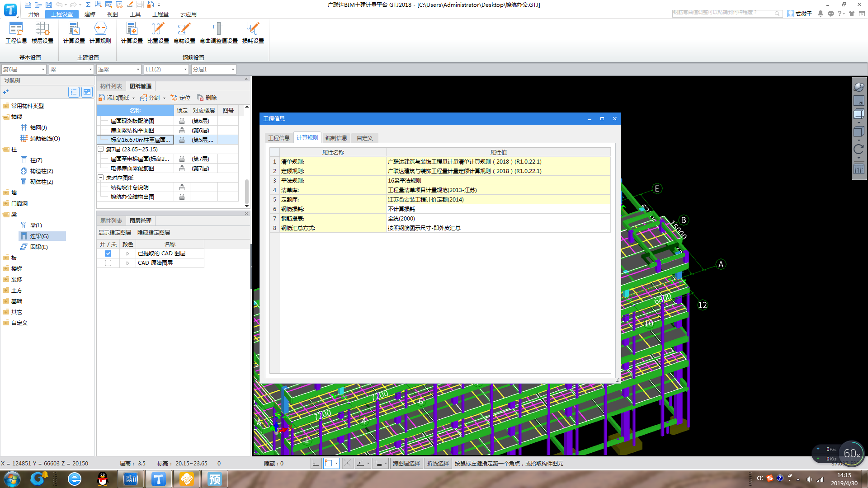Click 隐藏指定图层 button

coord(154,232)
